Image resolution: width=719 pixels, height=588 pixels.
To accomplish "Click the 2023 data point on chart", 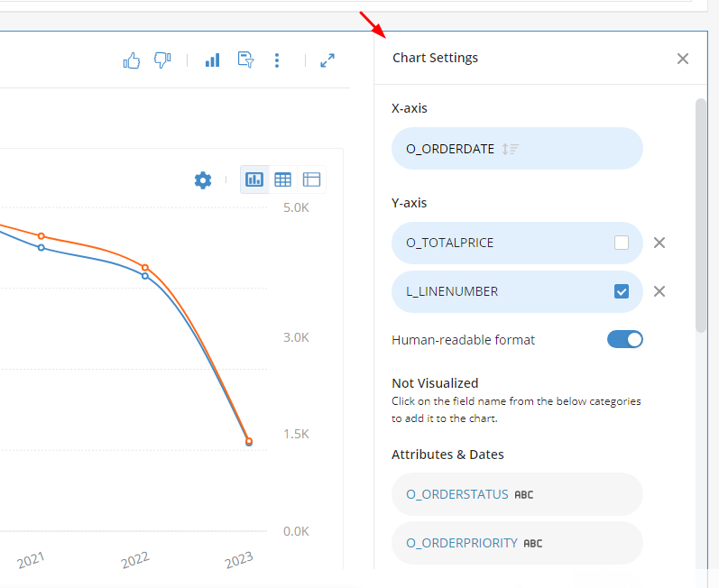I will (249, 442).
